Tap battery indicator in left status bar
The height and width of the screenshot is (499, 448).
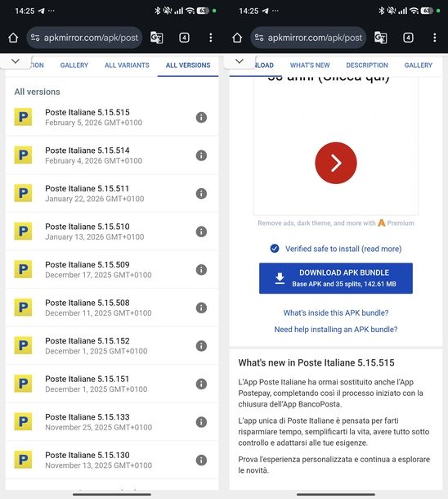[203, 11]
